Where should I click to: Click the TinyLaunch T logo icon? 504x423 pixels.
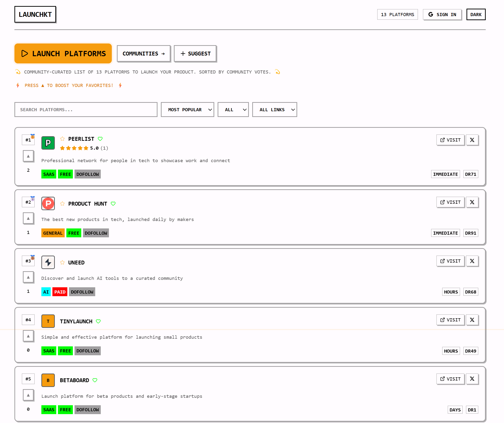(48, 321)
